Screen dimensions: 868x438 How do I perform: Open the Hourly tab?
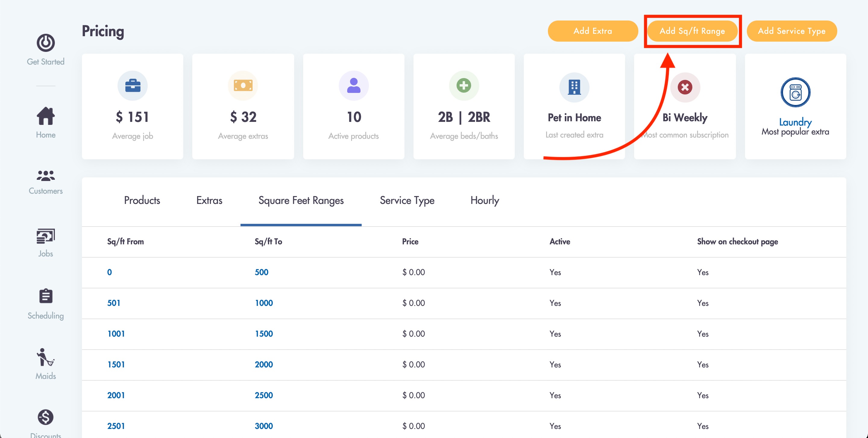[485, 201]
